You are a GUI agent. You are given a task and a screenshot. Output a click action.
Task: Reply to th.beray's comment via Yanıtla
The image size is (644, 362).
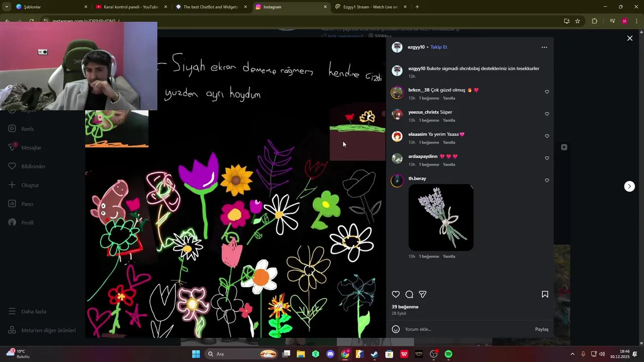pos(449,256)
